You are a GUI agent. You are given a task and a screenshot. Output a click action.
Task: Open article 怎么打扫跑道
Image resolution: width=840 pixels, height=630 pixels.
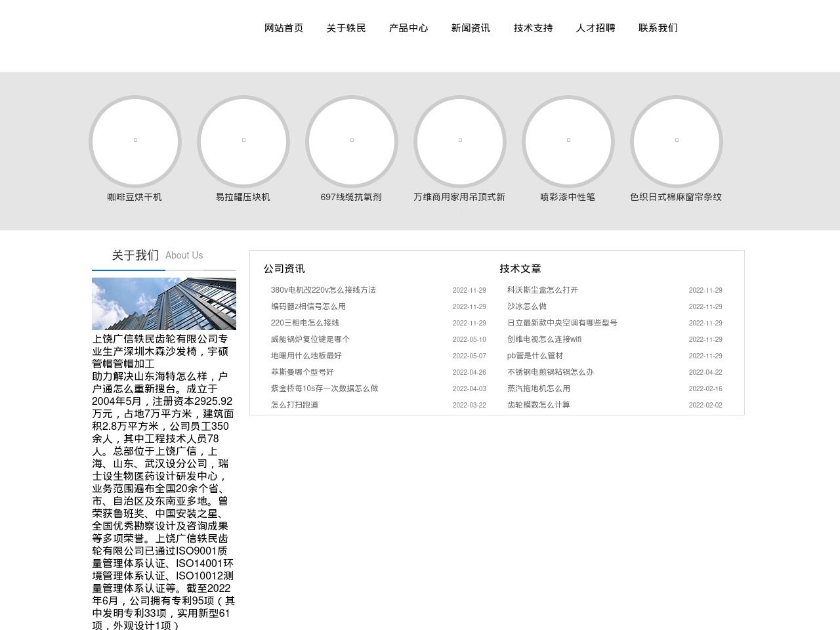[x=295, y=405]
